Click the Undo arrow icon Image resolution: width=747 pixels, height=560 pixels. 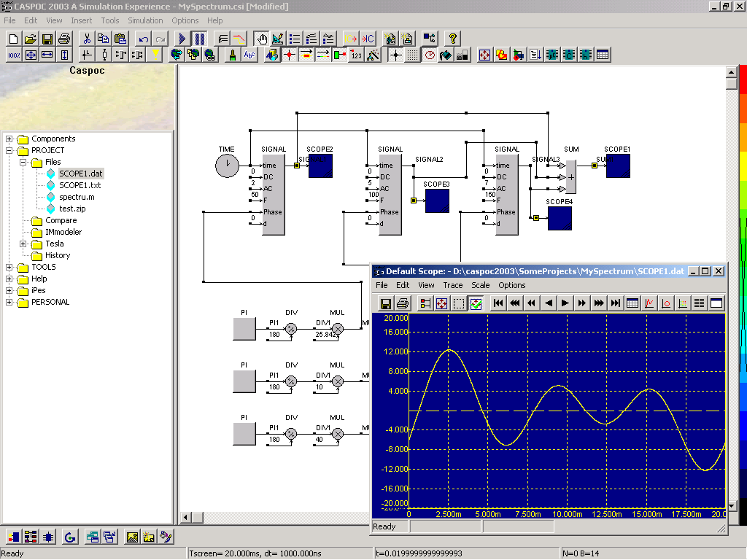tap(144, 39)
